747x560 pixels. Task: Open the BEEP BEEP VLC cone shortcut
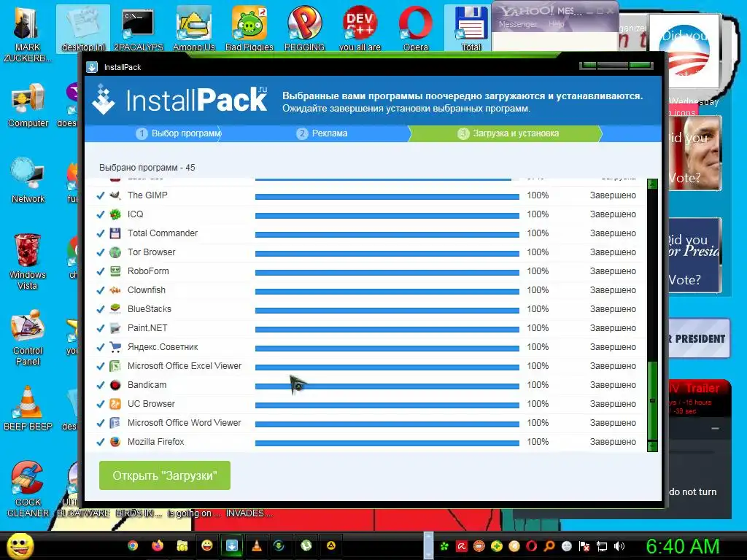[x=28, y=408]
